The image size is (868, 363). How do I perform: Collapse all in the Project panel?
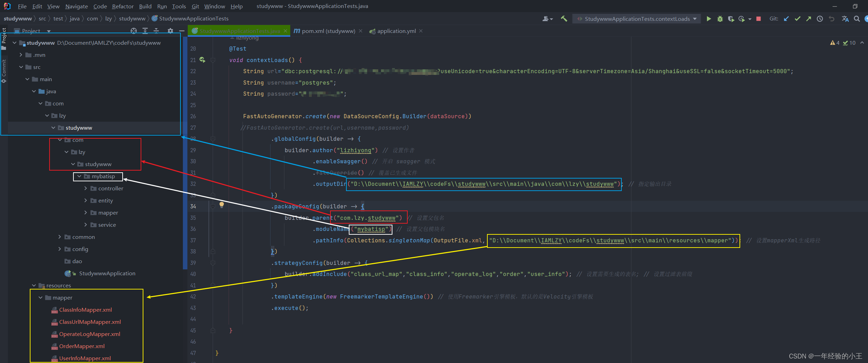[156, 31]
